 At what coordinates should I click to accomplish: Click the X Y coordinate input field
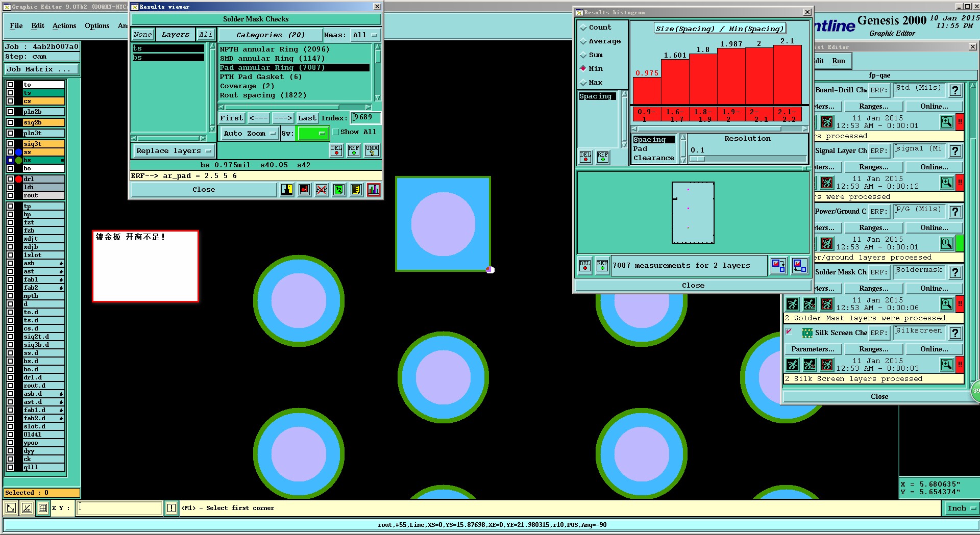(x=119, y=508)
